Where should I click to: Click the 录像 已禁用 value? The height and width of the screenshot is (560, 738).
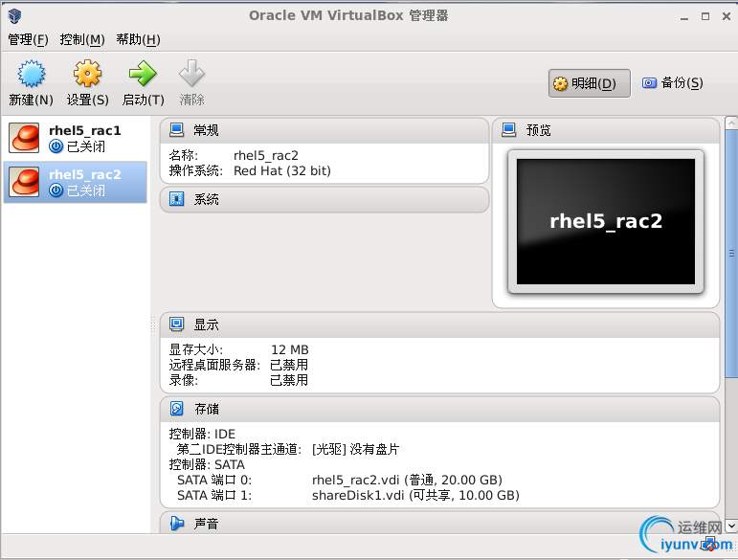[x=289, y=380]
